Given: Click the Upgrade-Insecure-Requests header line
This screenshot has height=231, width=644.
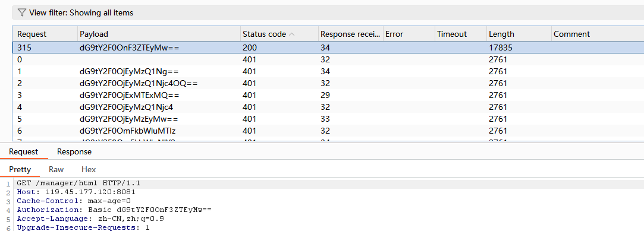Looking at the screenshot, I should [83, 227].
